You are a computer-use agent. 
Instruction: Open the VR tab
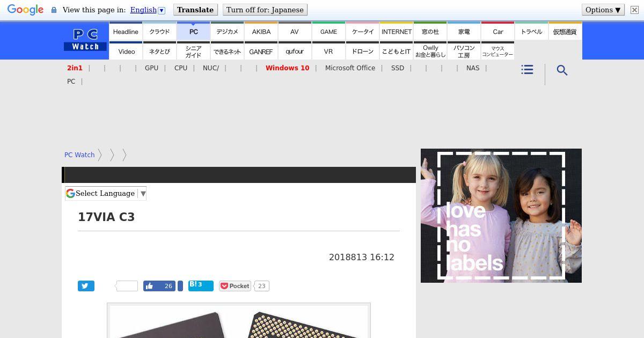328,51
